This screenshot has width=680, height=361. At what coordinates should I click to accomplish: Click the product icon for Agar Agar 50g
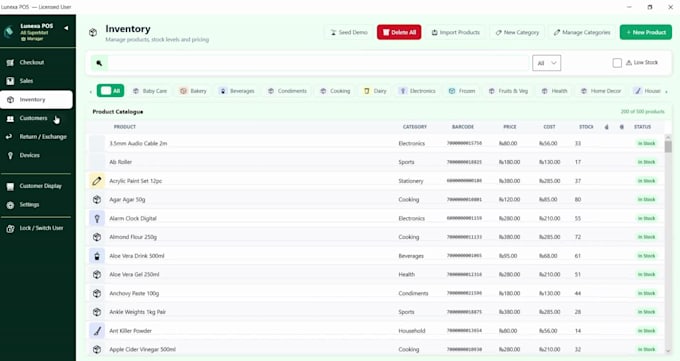[97, 200]
